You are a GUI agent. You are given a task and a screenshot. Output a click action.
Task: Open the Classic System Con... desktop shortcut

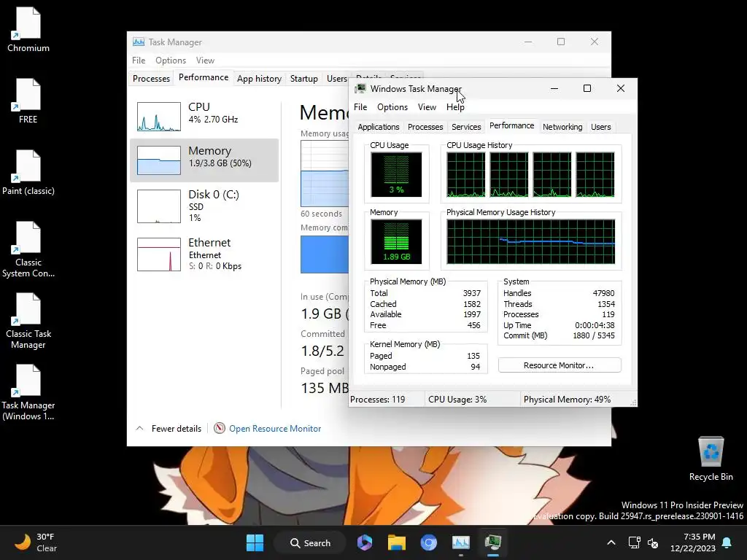[x=28, y=249]
